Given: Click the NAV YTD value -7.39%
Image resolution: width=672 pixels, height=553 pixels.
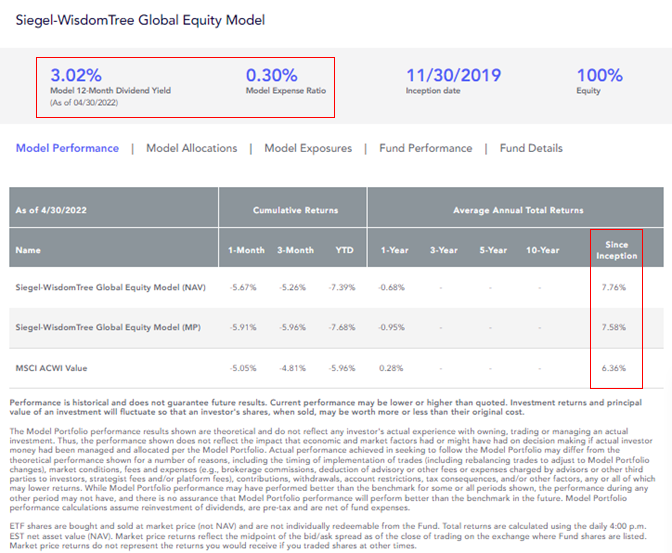Looking at the screenshot, I should point(342,287).
